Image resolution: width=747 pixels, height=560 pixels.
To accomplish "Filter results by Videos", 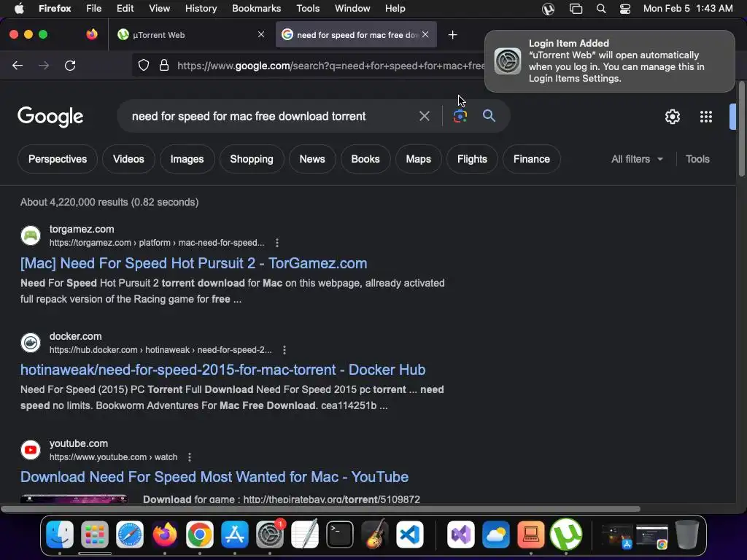I will pos(128,159).
